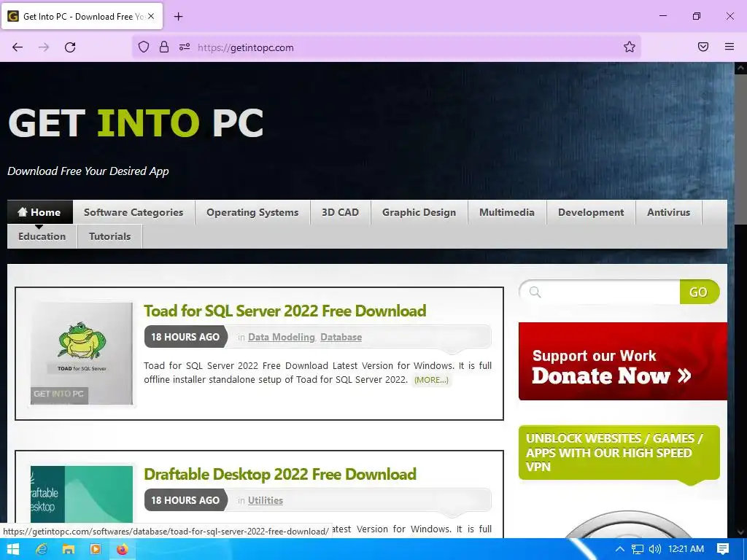The width and height of the screenshot is (747, 560).
Task: Click the Toad for SQL Server thumbnail
Action: [82, 354]
